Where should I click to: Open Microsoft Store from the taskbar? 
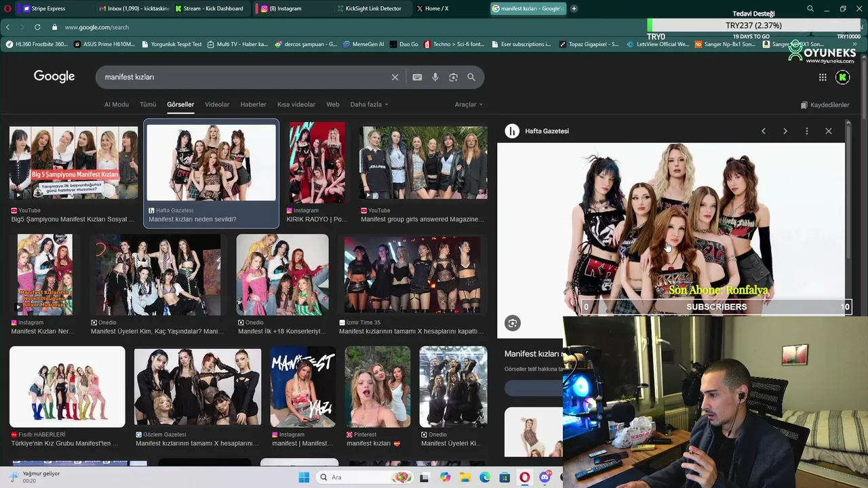click(x=505, y=477)
